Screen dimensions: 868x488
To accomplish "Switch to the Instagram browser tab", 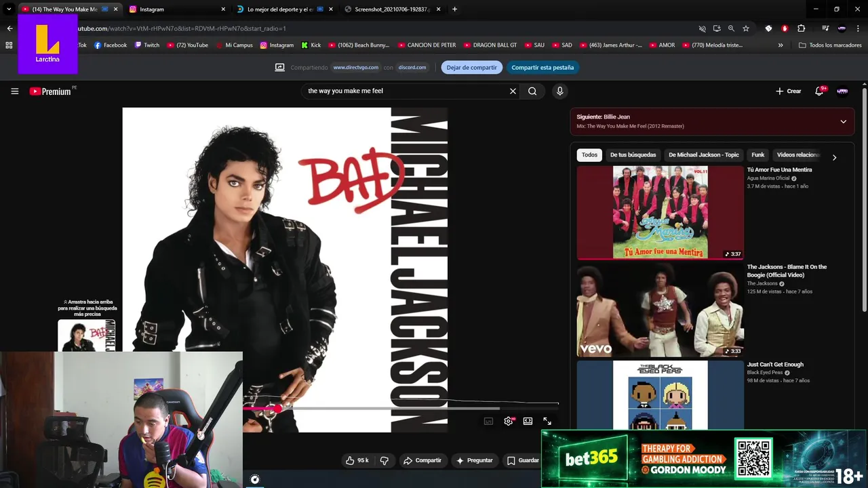I will pyautogui.click(x=175, y=9).
